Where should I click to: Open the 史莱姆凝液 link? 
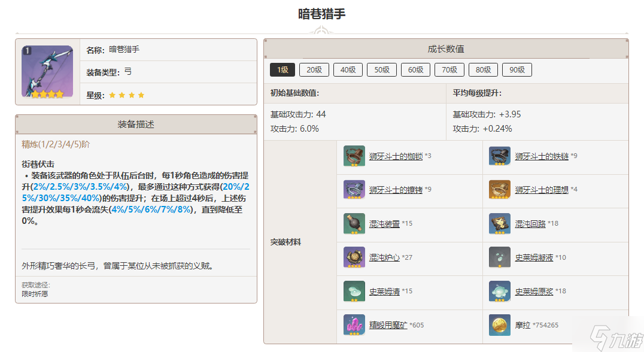tap(534, 257)
